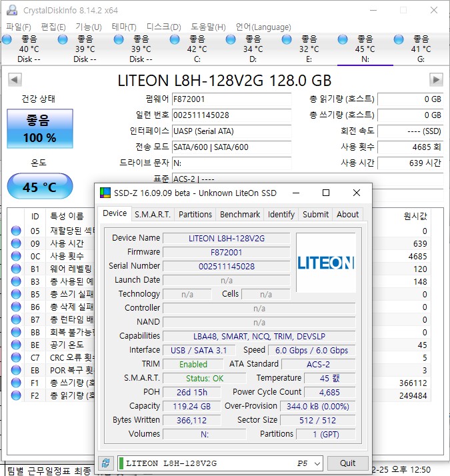Open the Partitions tab in SSD-Z

click(195, 214)
